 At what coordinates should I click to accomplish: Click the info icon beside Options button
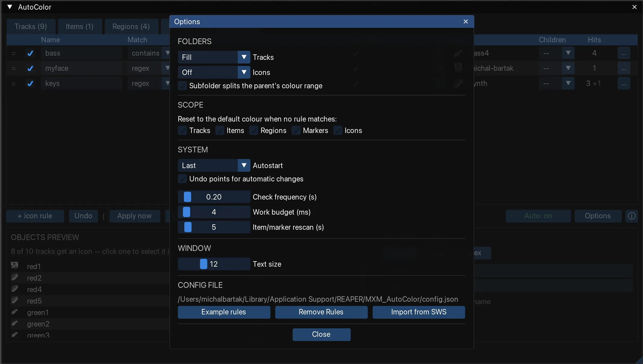pyautogui.click(x=632, y=216)
